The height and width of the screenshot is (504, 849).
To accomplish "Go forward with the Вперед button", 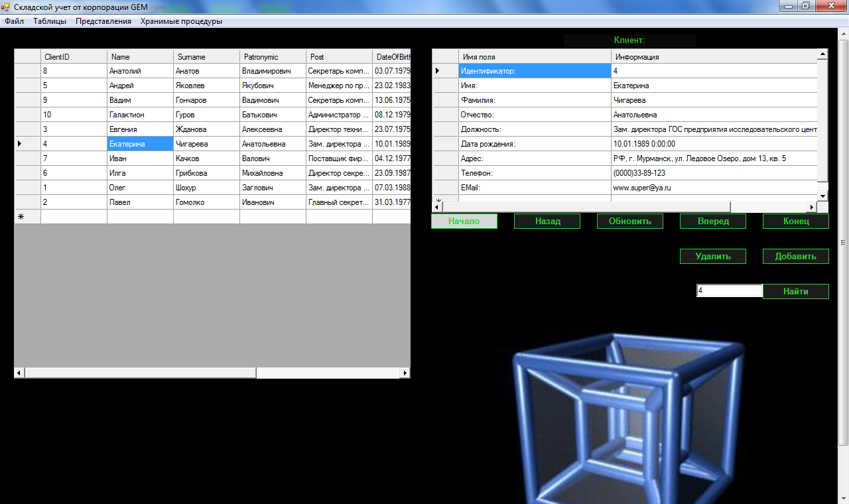I will point(712,221).
